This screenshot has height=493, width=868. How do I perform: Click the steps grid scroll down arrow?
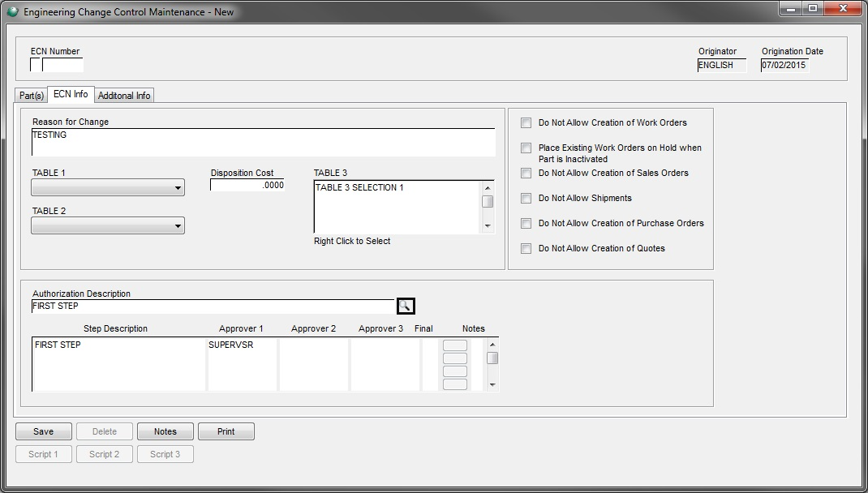tap(492, 385)
